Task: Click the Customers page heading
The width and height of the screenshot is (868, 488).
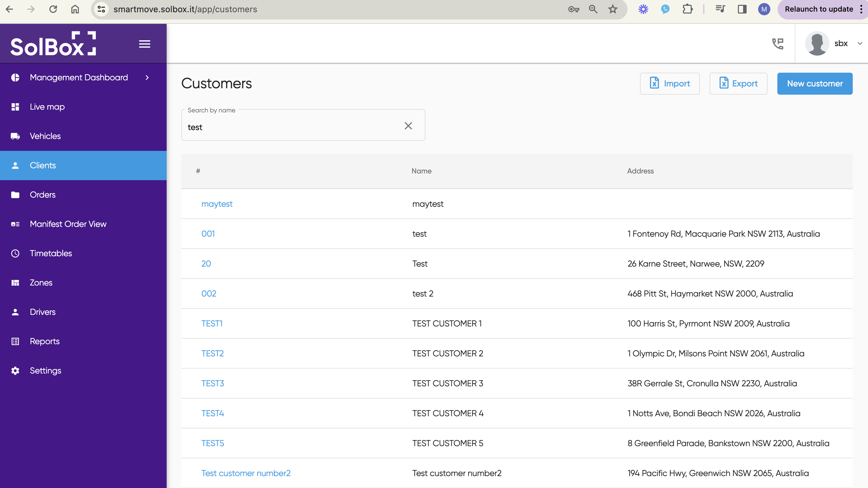Action: coord(216,84)
